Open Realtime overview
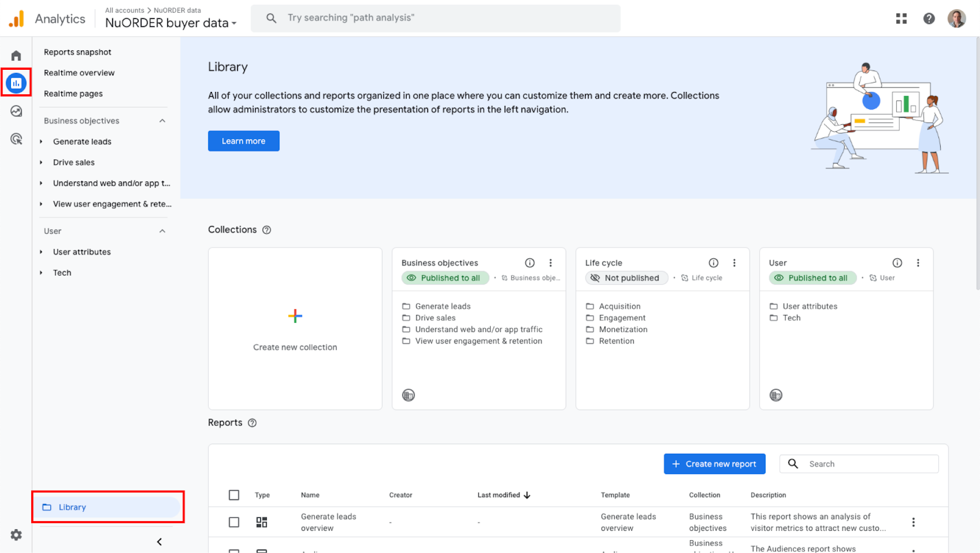Image resolution: width=980 pixels, height=553 pixels. (79, 73)
